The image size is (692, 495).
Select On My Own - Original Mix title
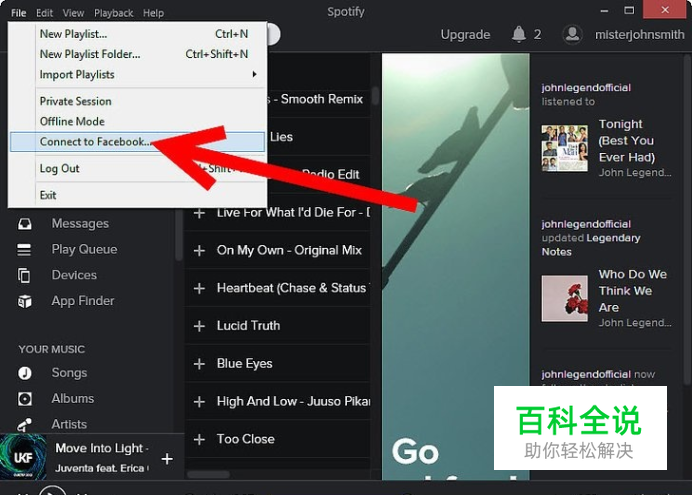(x=289, y=250)
